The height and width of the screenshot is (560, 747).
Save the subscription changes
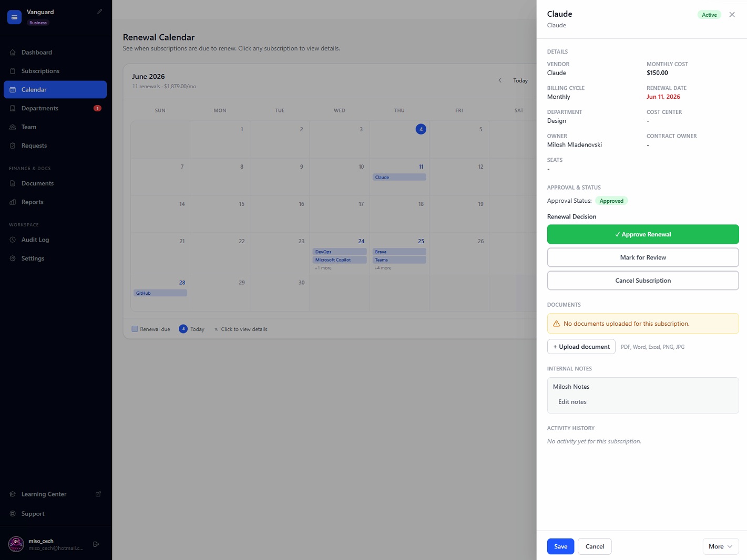coord(560,546)
